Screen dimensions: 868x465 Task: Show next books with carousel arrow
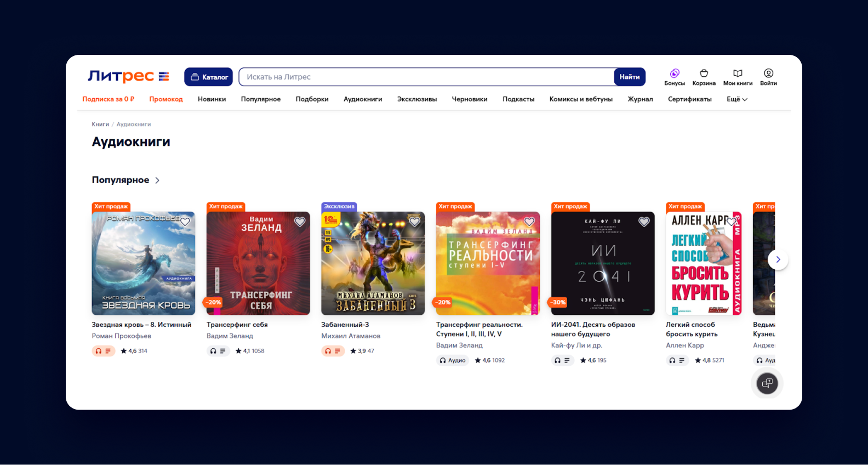[778, 259]
